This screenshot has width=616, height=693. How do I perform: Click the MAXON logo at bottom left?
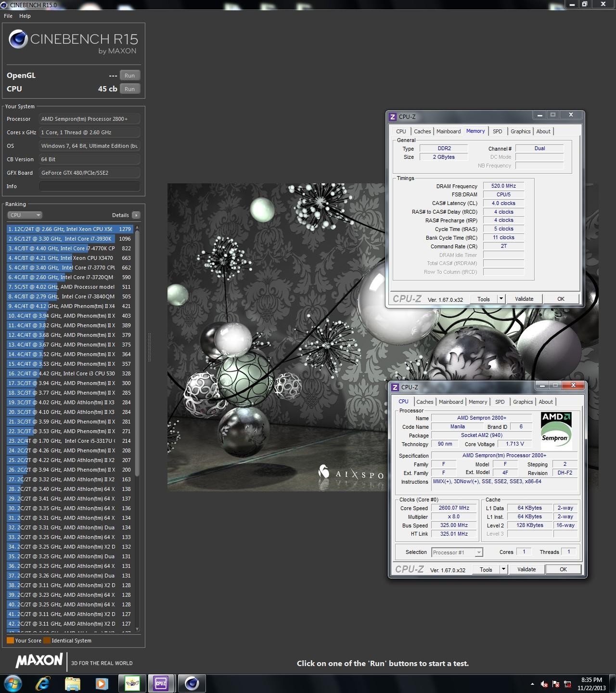39,661
